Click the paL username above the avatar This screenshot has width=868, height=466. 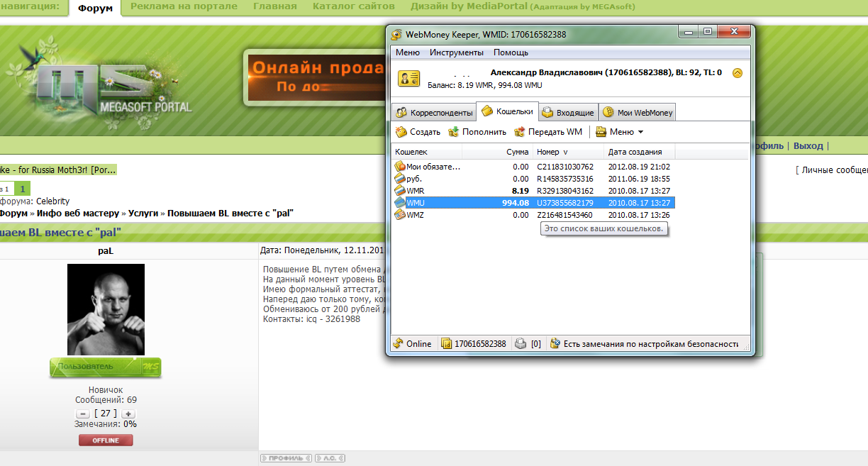click(x=105, y=251)
